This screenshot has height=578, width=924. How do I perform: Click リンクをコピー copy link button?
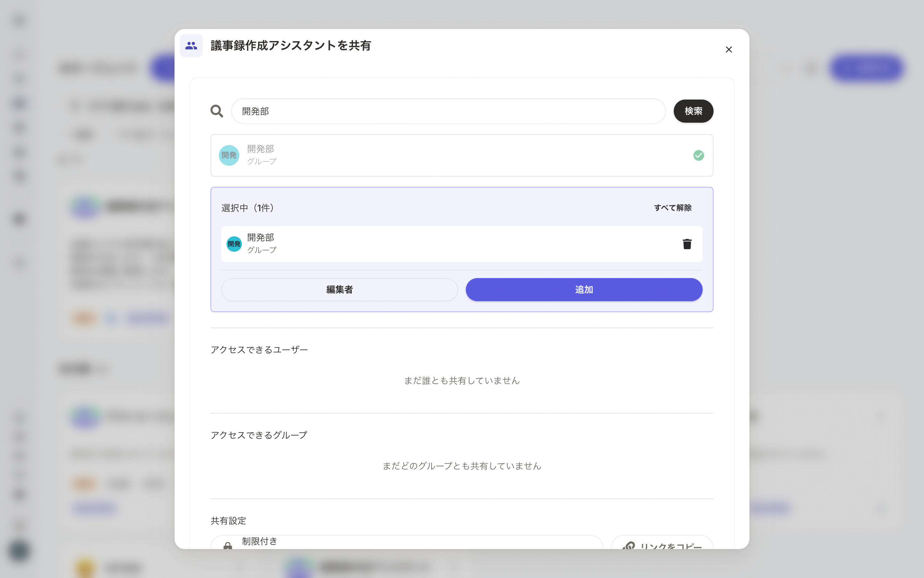pyautogui.click(x=662, y=542)
